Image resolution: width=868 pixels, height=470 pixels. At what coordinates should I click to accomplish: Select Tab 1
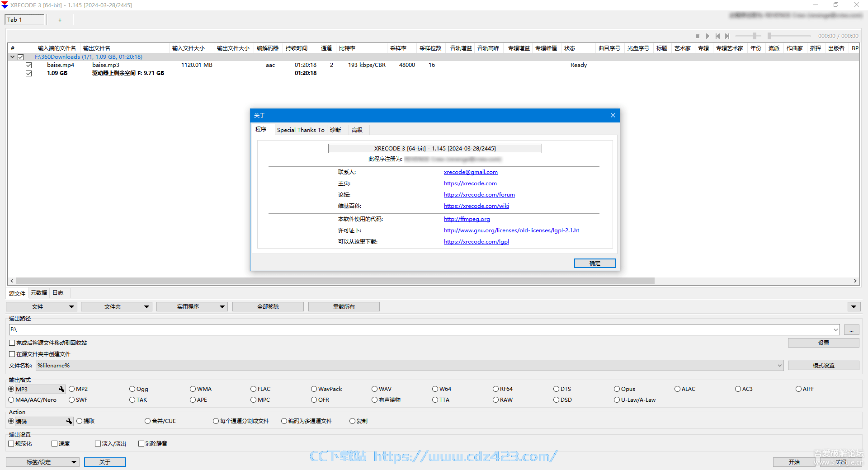[x=24, y=20]
